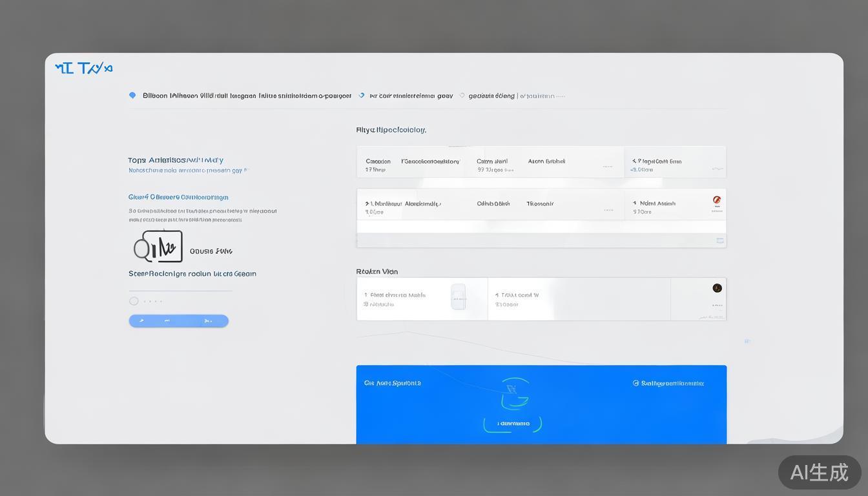Toggle the circle icon beside the banner's right label
868x496 pixels.
(635, 383)
